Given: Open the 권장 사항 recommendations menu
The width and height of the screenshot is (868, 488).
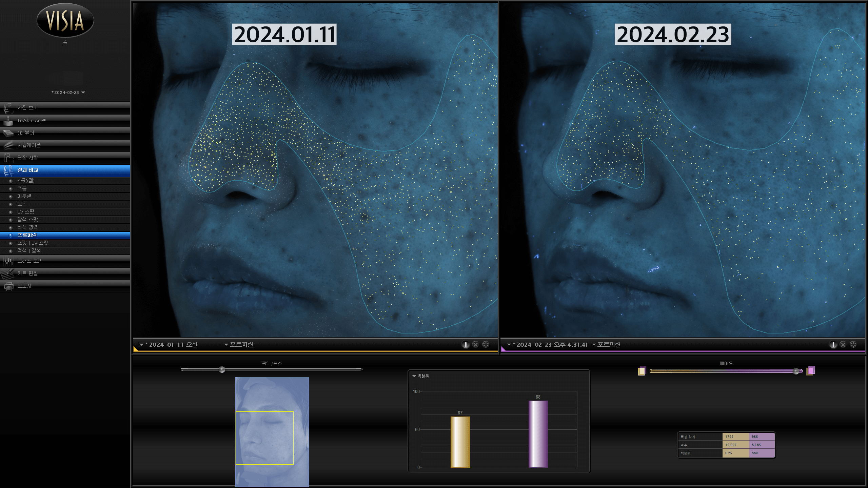Looking at the screenshot, I should (65, 158).
